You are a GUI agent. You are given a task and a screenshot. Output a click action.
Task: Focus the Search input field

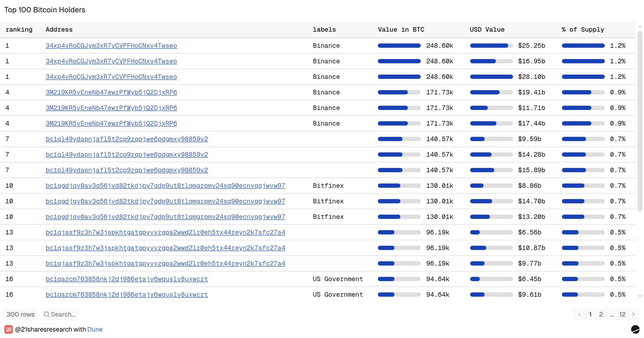pyautogui.click(x=63, y=314)
